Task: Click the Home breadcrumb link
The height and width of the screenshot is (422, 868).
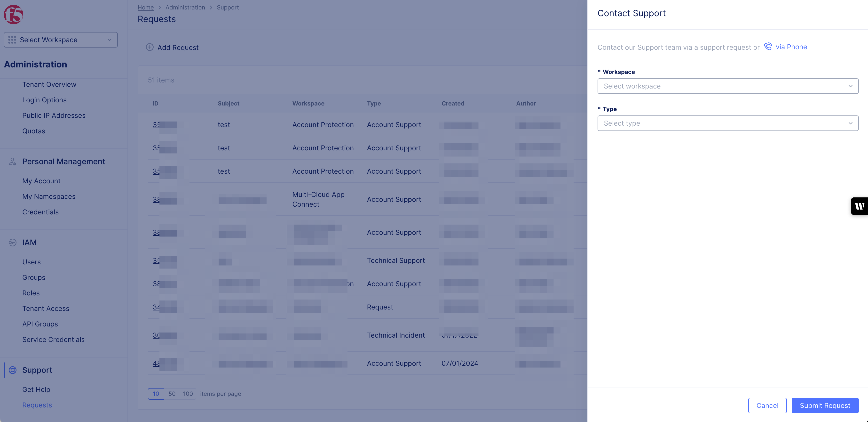Action: tap(145, 8)
